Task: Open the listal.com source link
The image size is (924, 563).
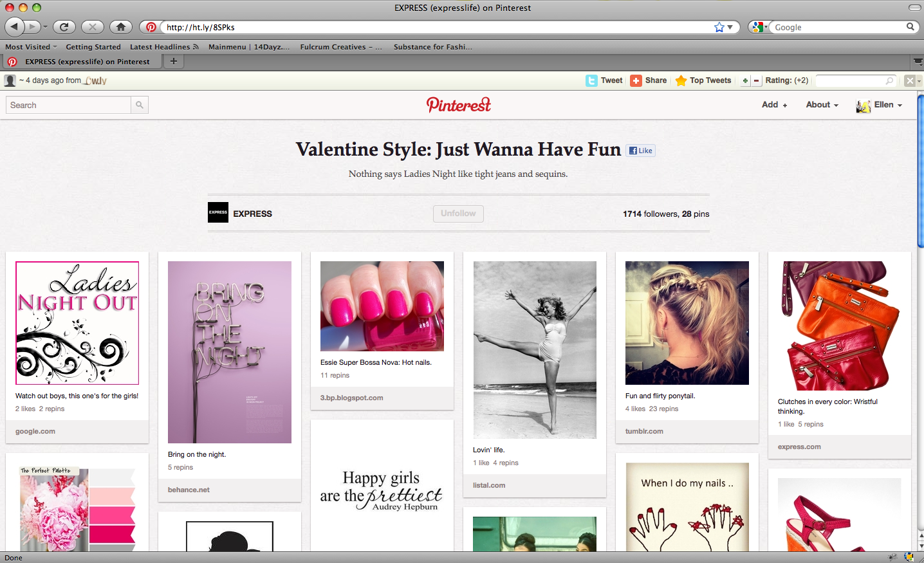Action: 489,485
